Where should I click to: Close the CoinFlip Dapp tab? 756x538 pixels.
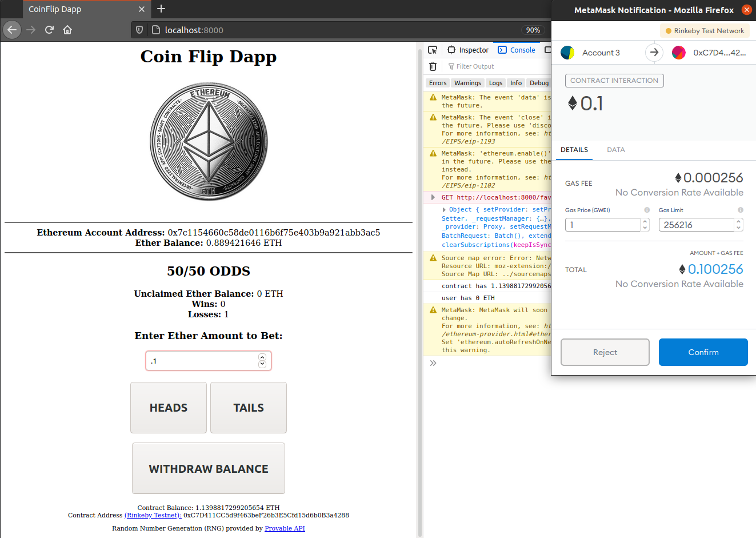click(142, 9)
